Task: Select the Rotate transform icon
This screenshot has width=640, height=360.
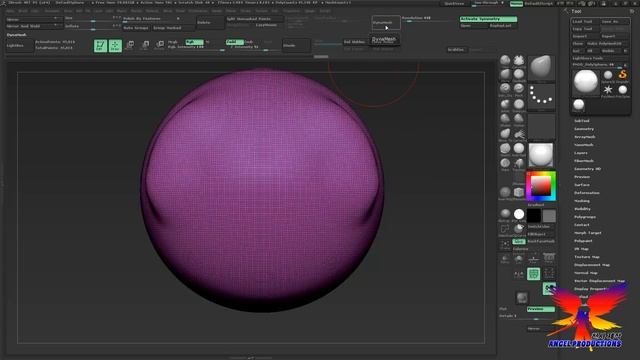Action: click(160, 45)
